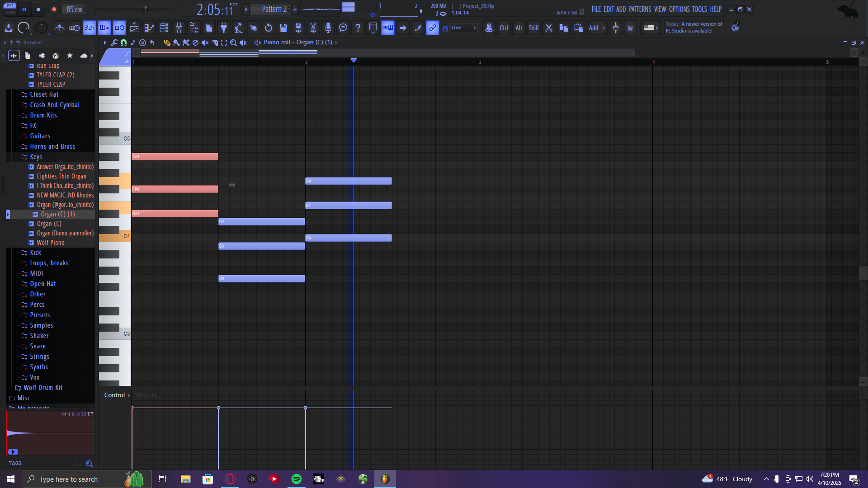Viewport: 868px width, 488px height.
Task: Select the piano roll mute tool
Action: coord(205,42)
